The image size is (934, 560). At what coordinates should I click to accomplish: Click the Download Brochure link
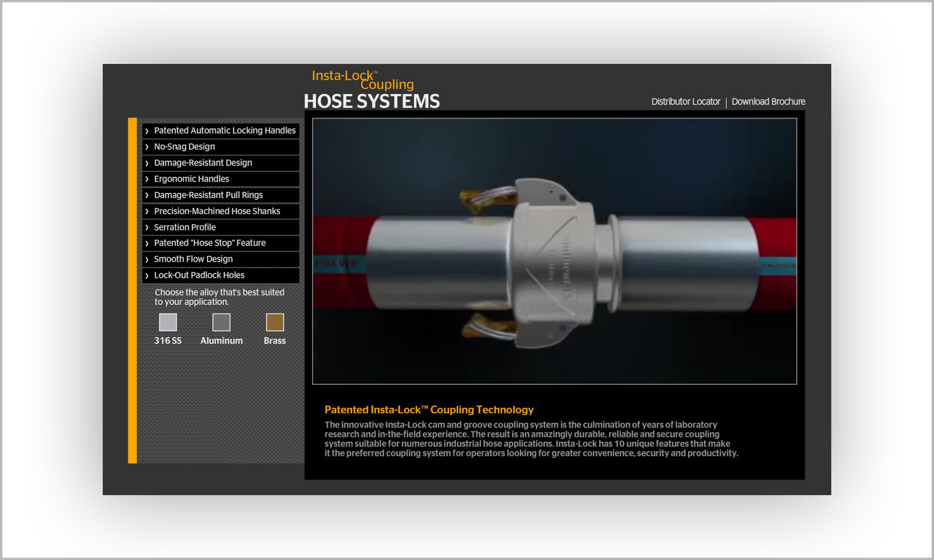click(768, 102)
